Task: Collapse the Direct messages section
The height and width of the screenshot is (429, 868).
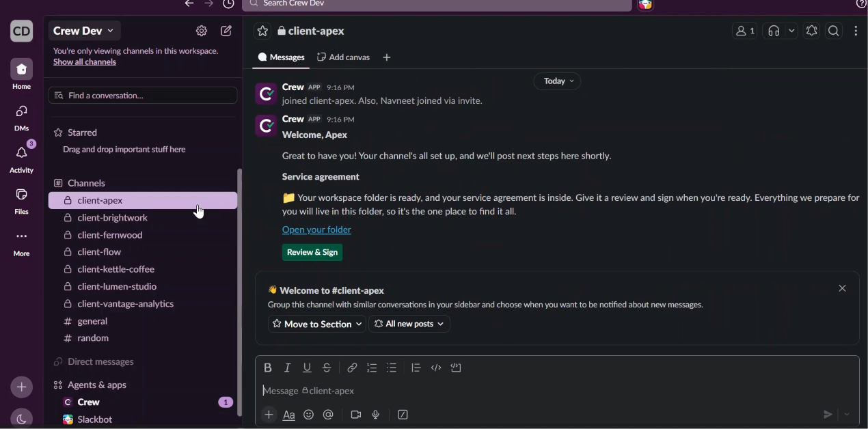Action: (x=94, y=362)
